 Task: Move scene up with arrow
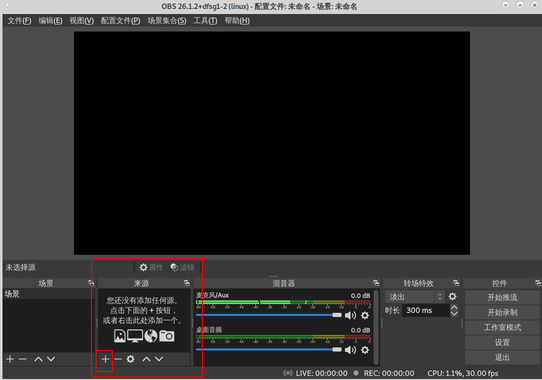(x=38, y=359)
